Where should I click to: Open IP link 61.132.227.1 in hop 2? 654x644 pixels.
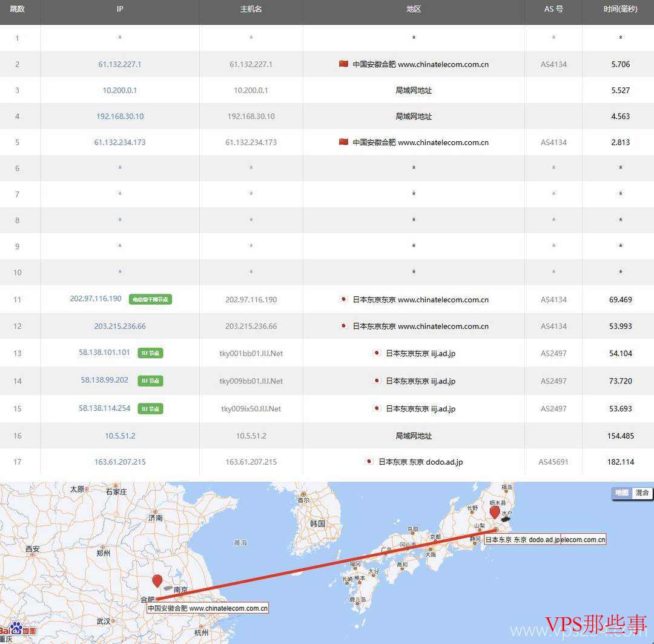(120, 64)
